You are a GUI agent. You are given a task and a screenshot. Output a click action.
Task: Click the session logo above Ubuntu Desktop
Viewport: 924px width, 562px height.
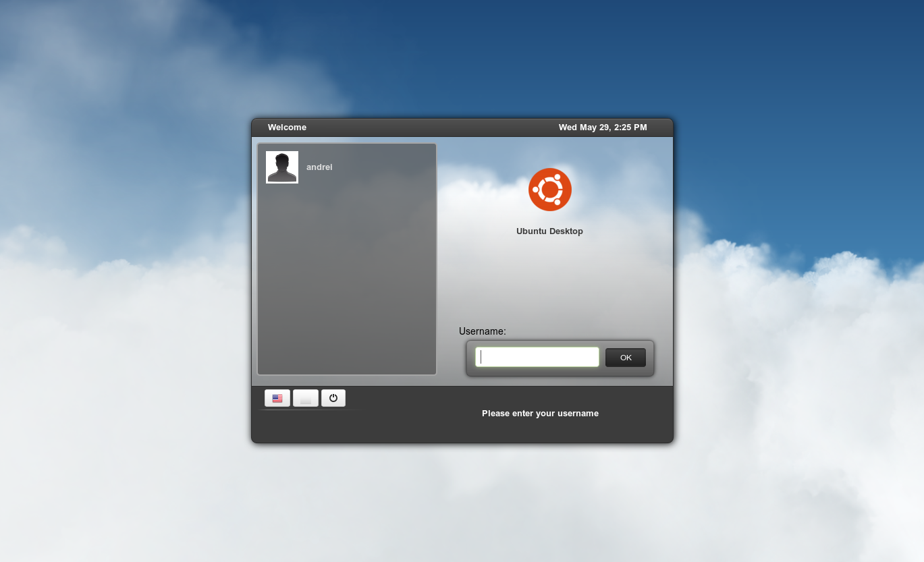[x=549, y=189]
